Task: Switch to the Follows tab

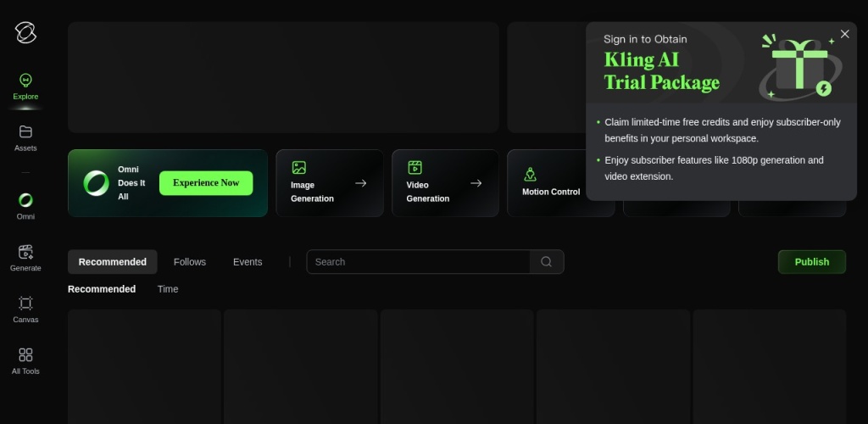Action: 190,262
